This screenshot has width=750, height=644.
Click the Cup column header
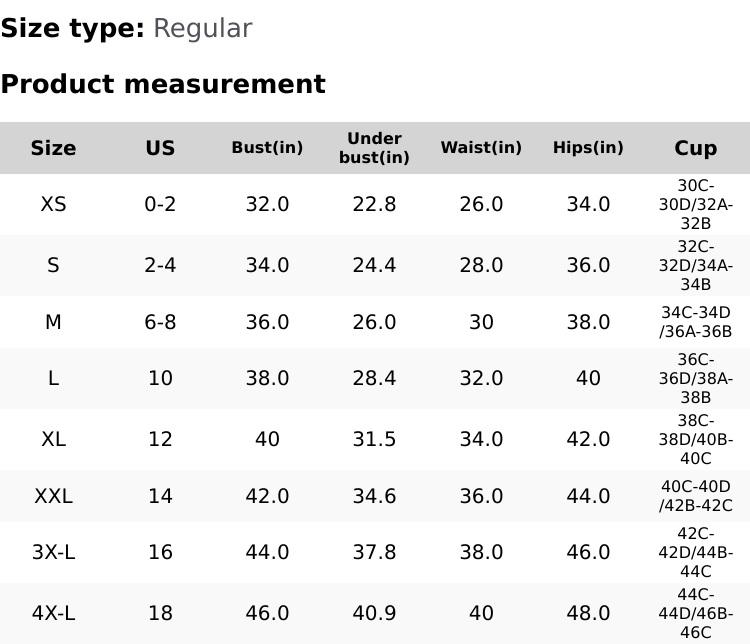point(695,148)
